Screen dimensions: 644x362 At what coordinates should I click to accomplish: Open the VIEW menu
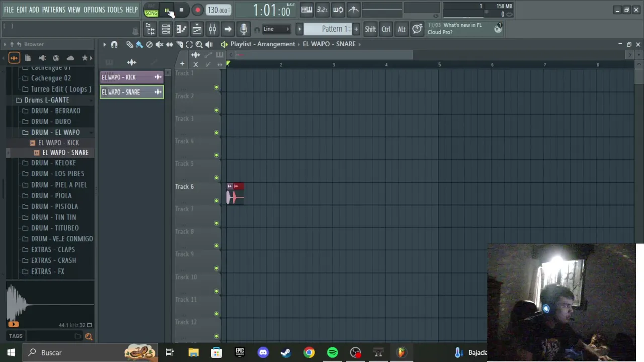[74, 10]
